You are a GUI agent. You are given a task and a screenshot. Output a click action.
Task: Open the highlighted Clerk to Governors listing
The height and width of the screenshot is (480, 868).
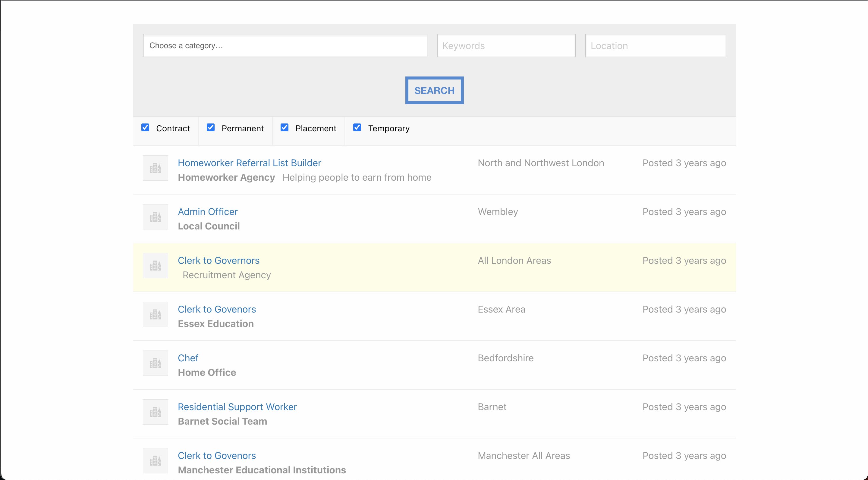[x=218, y=260]
